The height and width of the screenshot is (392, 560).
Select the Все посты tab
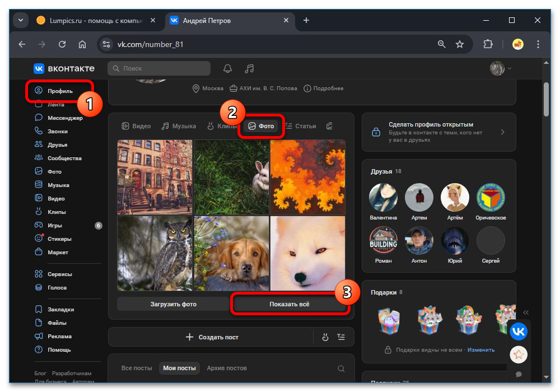137,368
